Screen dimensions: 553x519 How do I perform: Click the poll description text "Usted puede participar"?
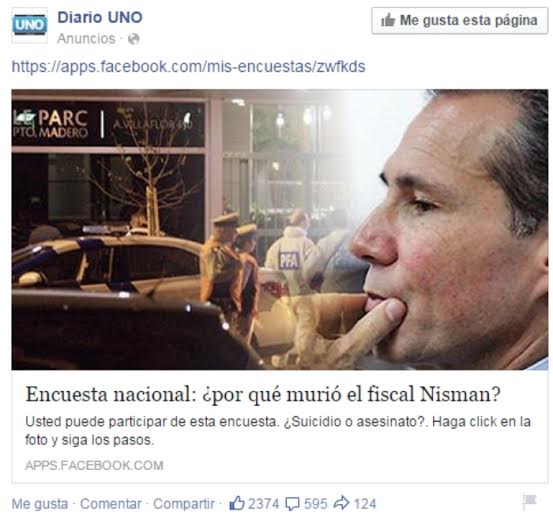point(278,431)
